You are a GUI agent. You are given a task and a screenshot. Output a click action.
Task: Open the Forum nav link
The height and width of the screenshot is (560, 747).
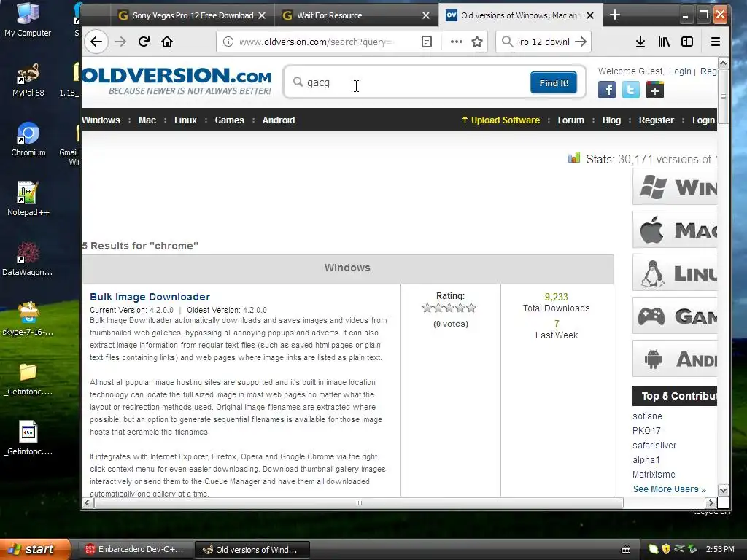click(x=570, y=120)
